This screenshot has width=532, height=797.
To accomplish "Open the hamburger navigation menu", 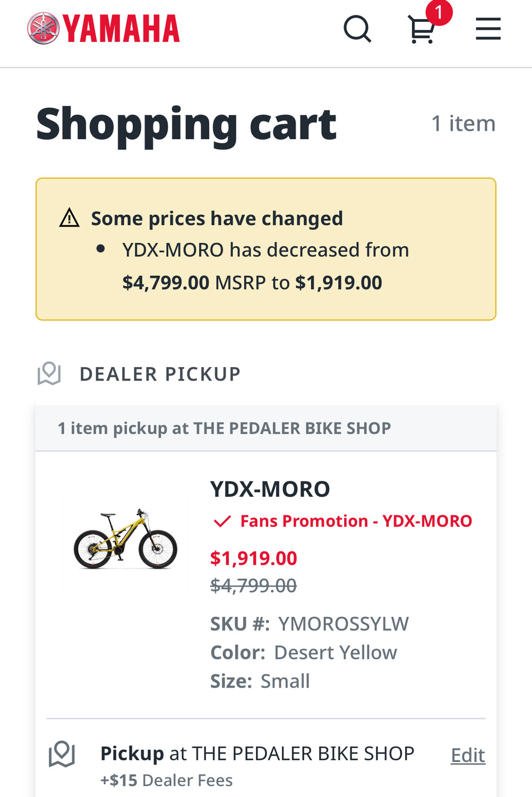I will pyautogui.click(x=488, y=29).
